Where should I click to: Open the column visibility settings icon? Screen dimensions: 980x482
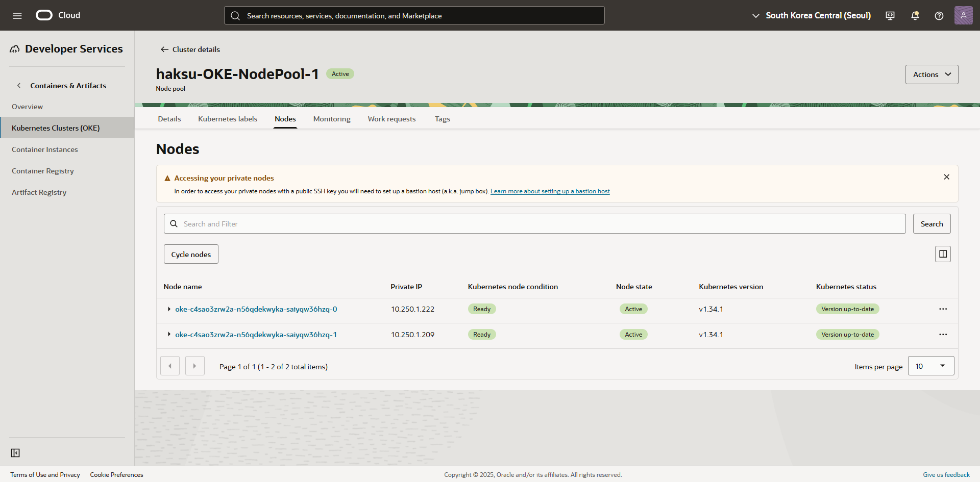943,254
